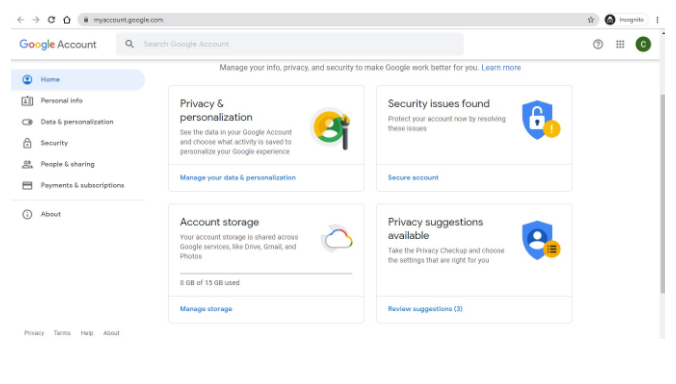The width and height of the screenshot is (676, 384).
Task: Click the Google Account logo
Action: point(58,44)
